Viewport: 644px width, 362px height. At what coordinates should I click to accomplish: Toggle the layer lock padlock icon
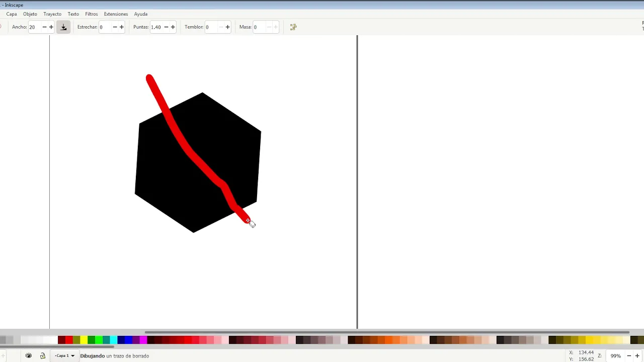coord(43,355)
